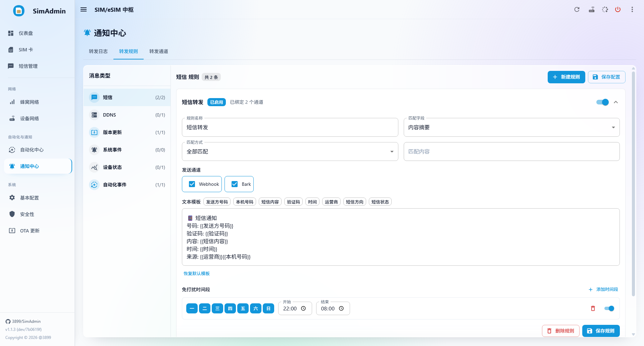644x346 pixels.
Task: Click the loading spinner icon in top bar
Action: [x=605, y=9]
